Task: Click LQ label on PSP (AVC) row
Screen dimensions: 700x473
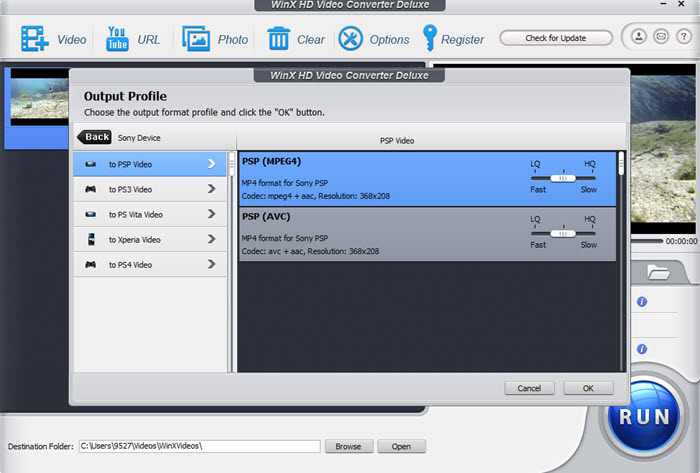Action: 535,219
